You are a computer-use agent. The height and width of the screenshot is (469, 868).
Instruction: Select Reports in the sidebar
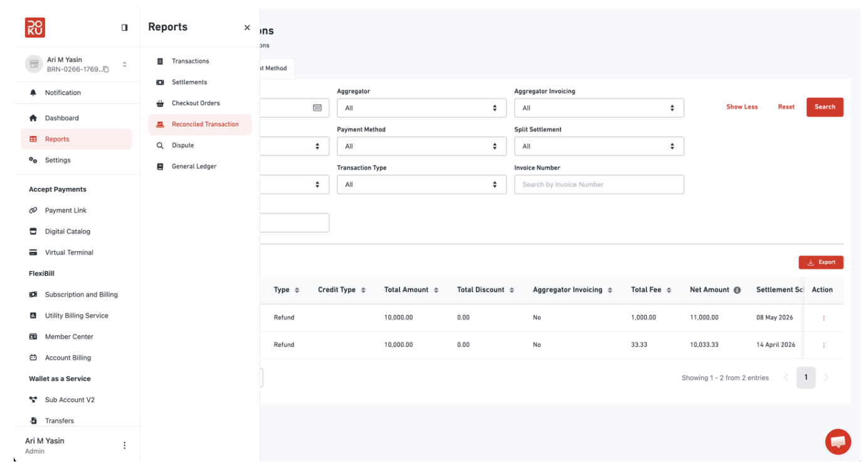coord(77,139)
